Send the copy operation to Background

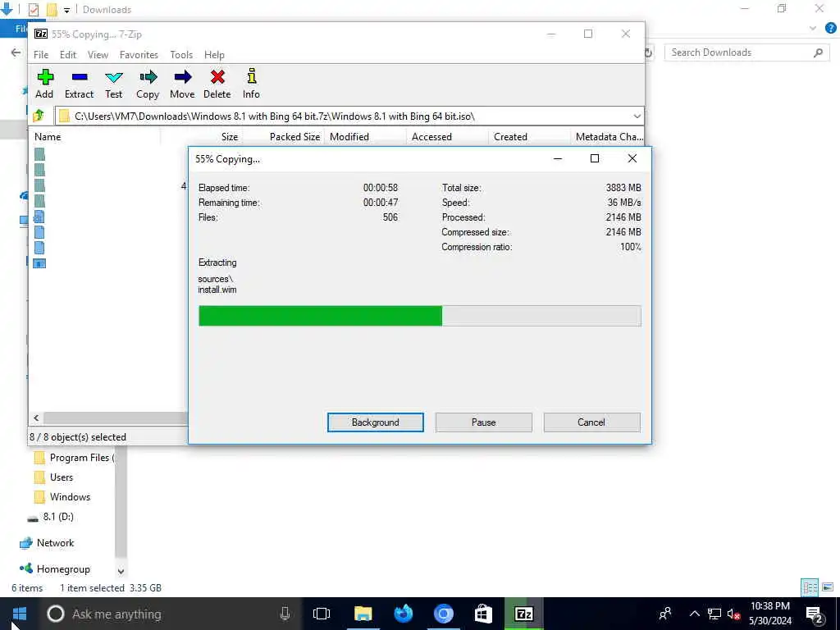pyautogui.click(x=376, y=422)
